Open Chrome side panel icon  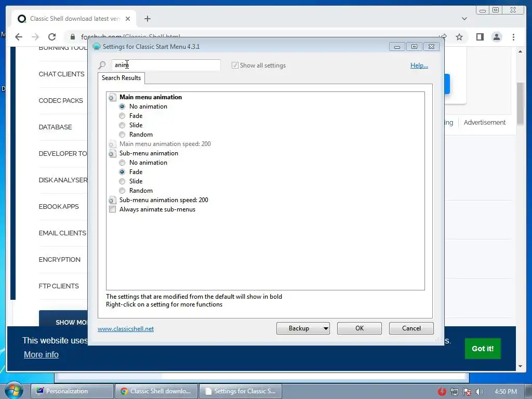pyautogui.click(x=480, y=37)
